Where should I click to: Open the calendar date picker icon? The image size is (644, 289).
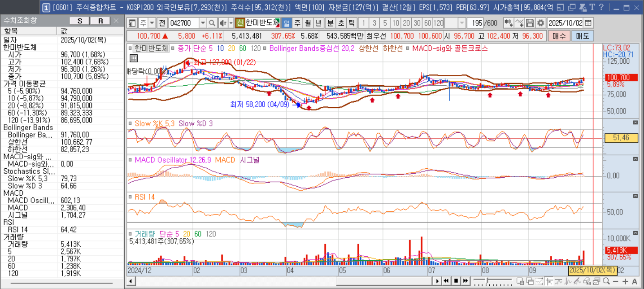point(588,23)
